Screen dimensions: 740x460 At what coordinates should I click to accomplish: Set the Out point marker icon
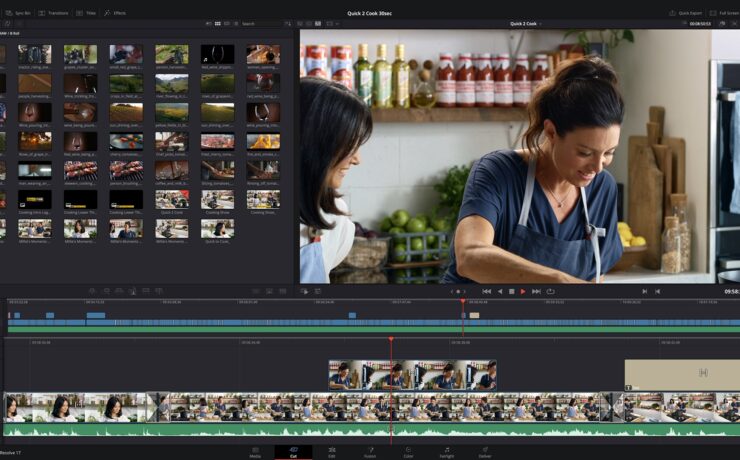pyautogui.click(x=657, y=292)
